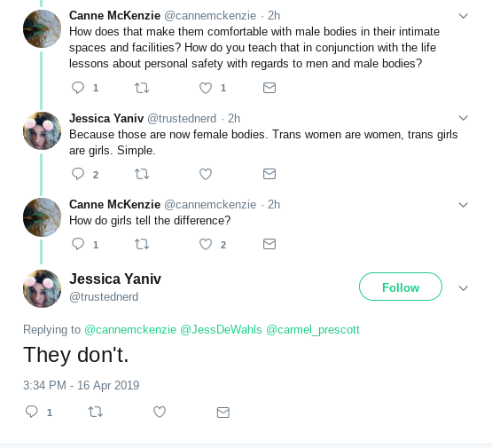Viewport: 492px width, 448px height.
Task: Reply to the 'They don't.' tweet
Action: 32,412
